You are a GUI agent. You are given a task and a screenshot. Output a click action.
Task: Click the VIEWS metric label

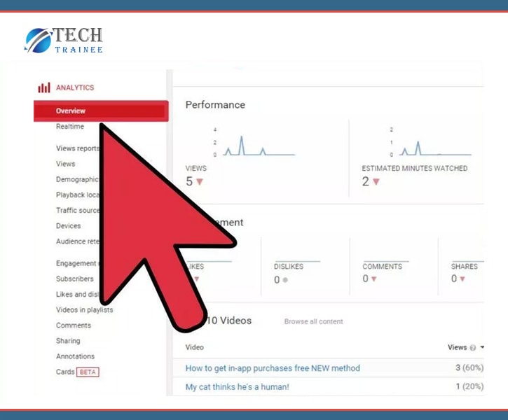pyautogui.click(x=196, y=168)
